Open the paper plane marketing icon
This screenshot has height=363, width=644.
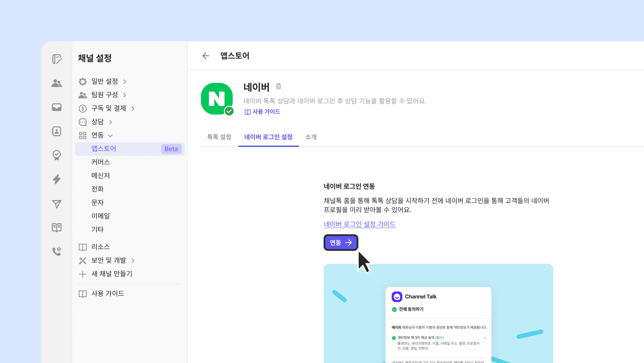(x=57, y=204)
